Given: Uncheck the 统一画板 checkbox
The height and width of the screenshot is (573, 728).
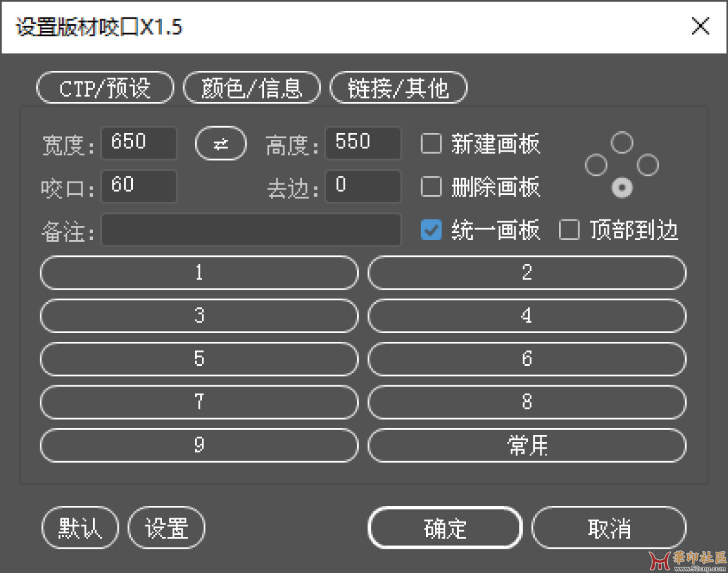Looking at the screenshot, I should (x=431, y=230).
